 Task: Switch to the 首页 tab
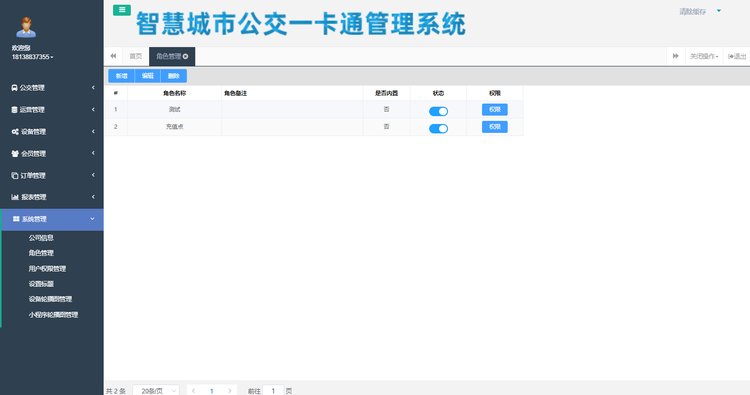pos(136,56)
